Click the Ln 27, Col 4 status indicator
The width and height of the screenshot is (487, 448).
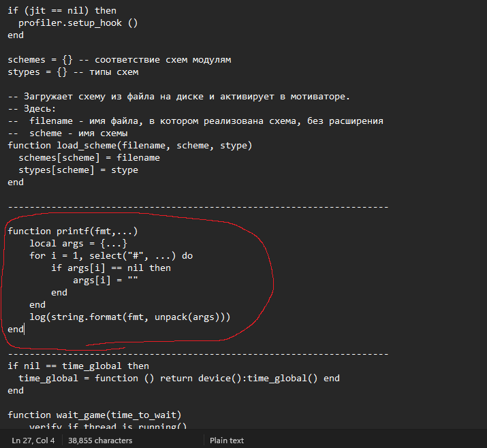pos(33,441)
